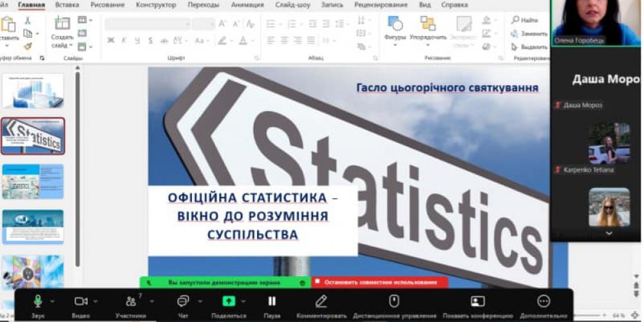Click the Найти find button

526,20
